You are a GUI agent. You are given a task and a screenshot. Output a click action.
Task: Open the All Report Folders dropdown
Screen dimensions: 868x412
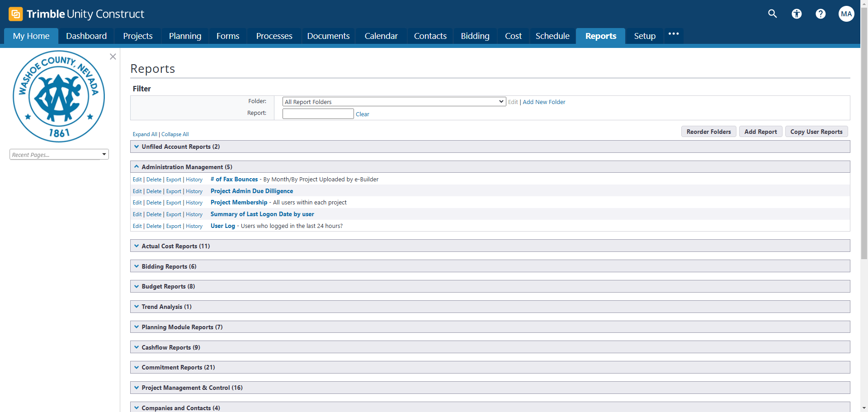[394, 102]
